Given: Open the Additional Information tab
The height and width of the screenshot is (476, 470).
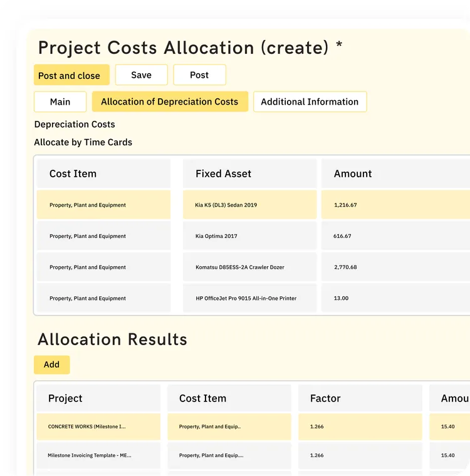Looking at the screenshot, I should (310, 101).
